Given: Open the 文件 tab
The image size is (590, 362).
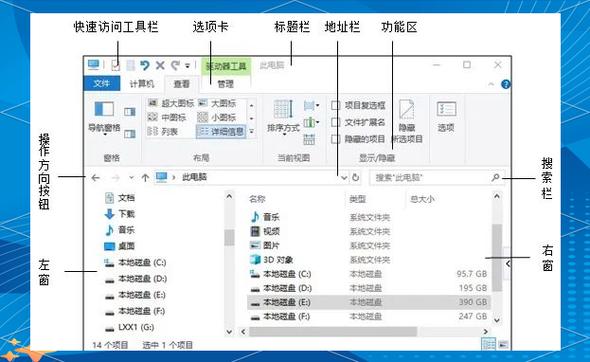Looking at the screenshot, I should point(102,84).
